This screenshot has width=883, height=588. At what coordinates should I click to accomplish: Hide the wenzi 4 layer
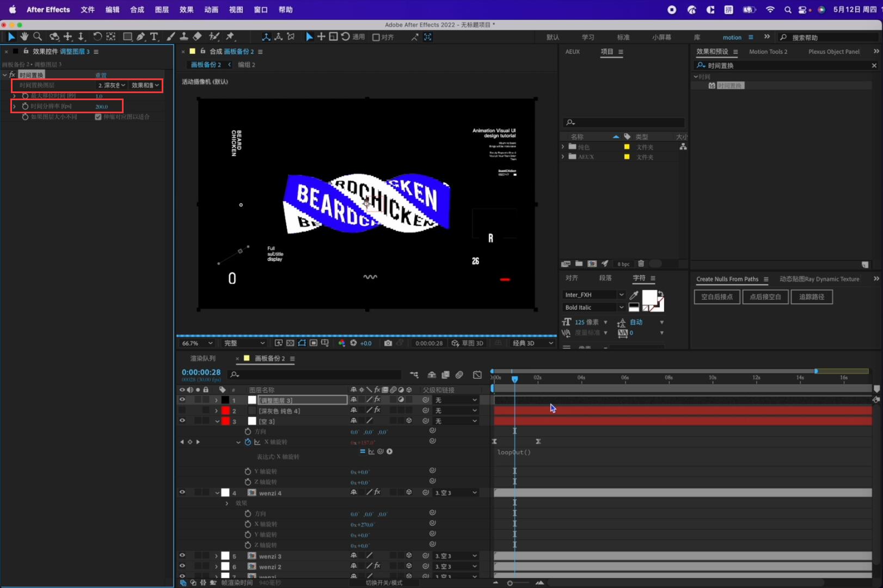[x=182, y=492]
